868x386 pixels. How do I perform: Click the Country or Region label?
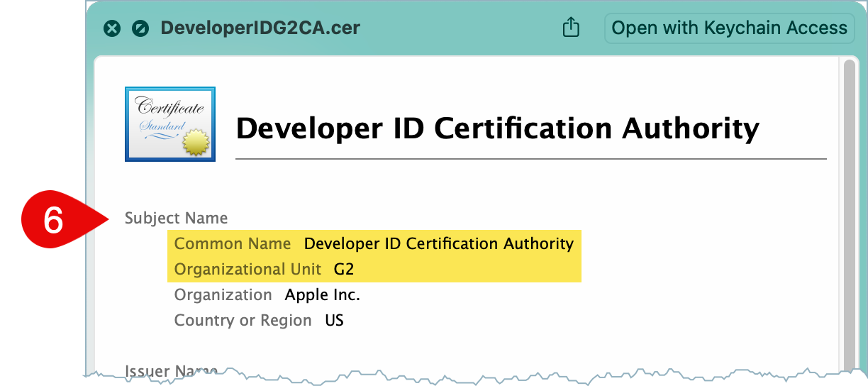click(x=243, y=320)
